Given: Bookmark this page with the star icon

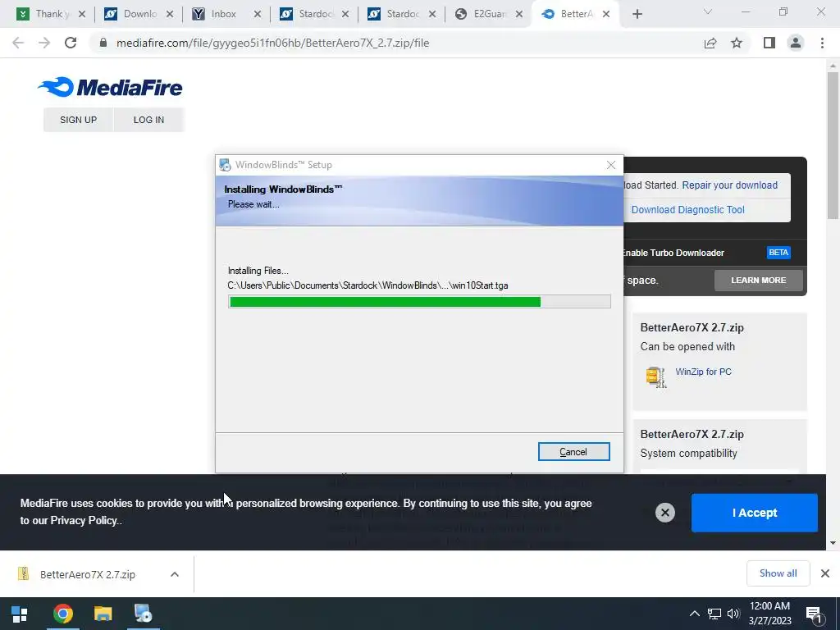Looking at the screenshot, I should [x=737, y=43].
